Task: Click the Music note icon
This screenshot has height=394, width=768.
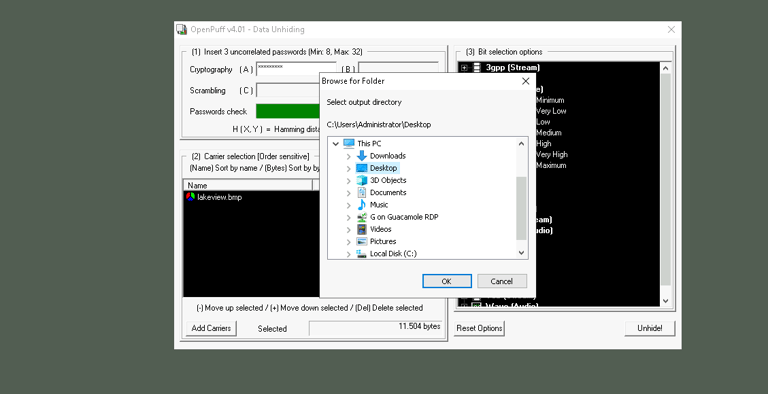Action: [x=361, y=205]
